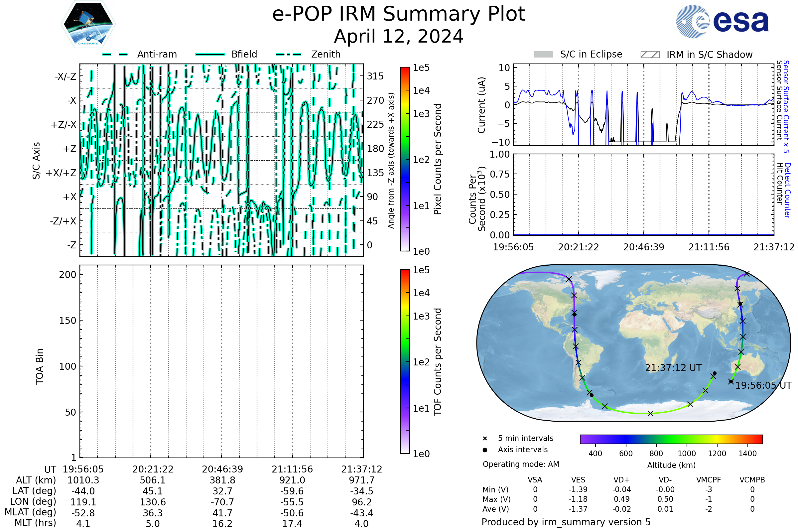Click the Bfield solid legend line
The width and height of the screenshot is (798, 532).
pyautogui.click(x=210, y=54)
